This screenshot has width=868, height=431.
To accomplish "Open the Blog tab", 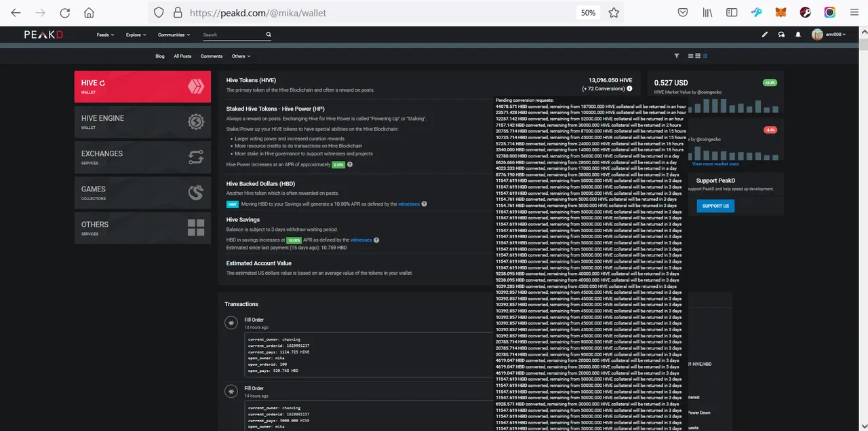I will click(x=160, y=56).
